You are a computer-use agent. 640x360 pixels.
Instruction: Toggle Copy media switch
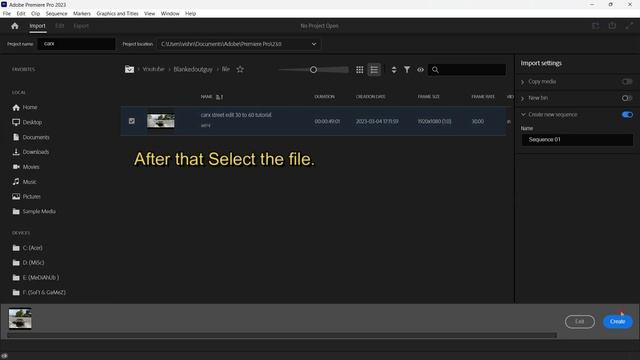(x=627, y=82)
